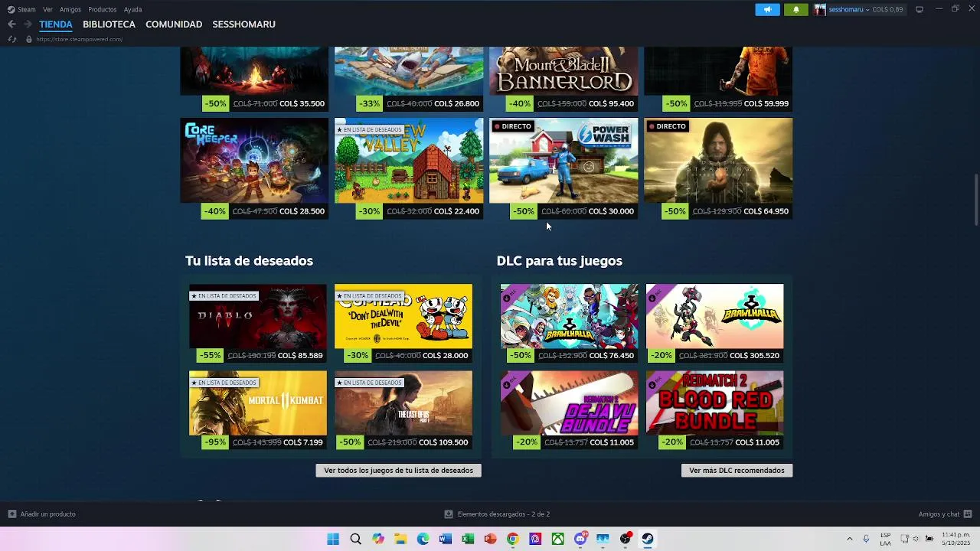Open the Ver menu

[47, 9]
